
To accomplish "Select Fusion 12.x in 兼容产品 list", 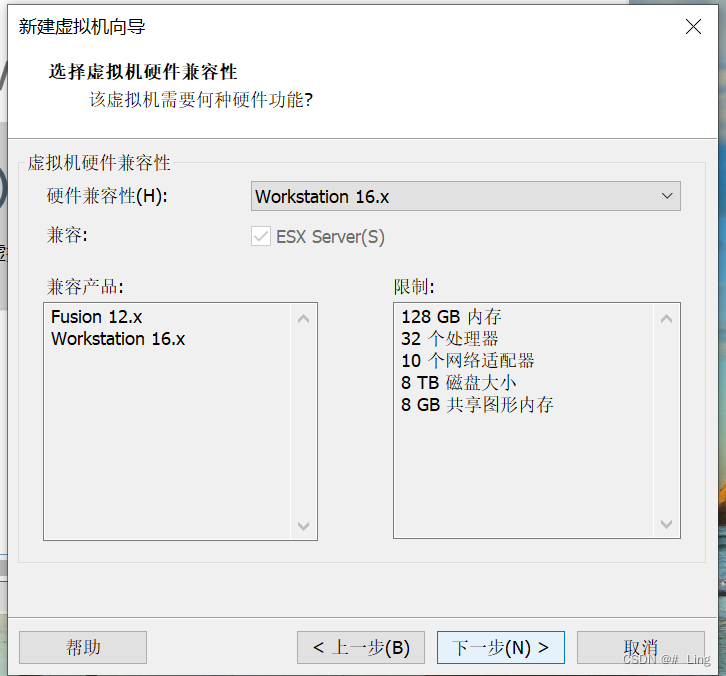I will click(96, 317).
